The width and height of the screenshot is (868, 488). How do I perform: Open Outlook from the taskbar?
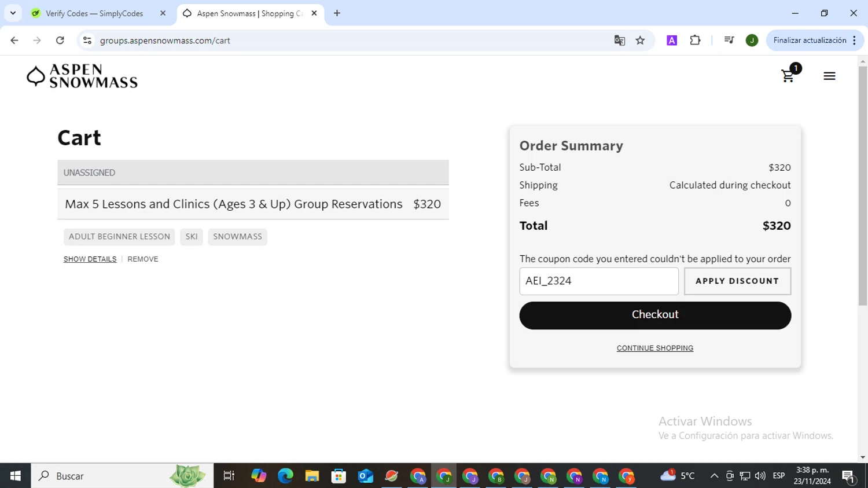point(365,476)
